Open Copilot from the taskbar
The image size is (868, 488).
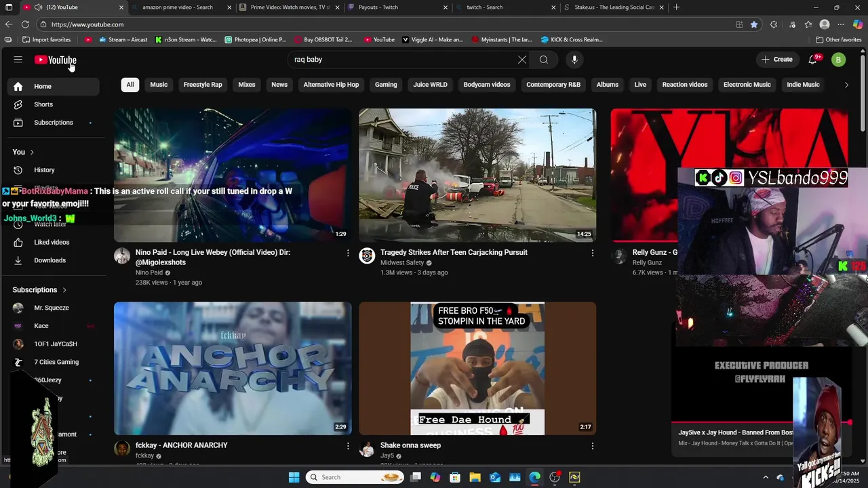435,477
